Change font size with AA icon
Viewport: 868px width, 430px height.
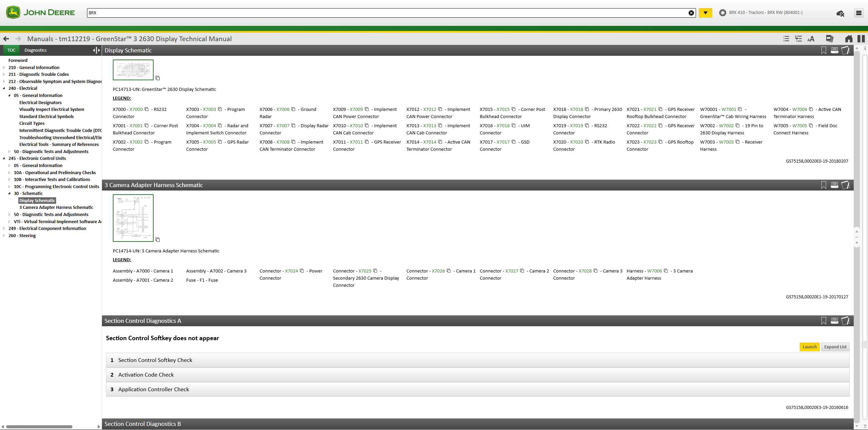point(811,39)
